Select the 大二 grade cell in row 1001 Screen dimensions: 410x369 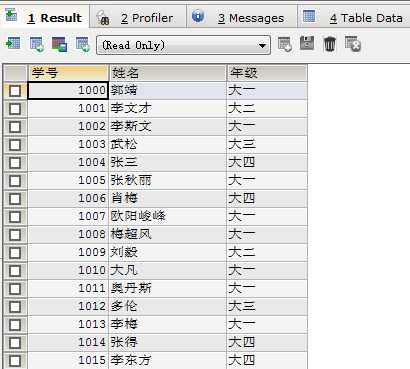267,109
